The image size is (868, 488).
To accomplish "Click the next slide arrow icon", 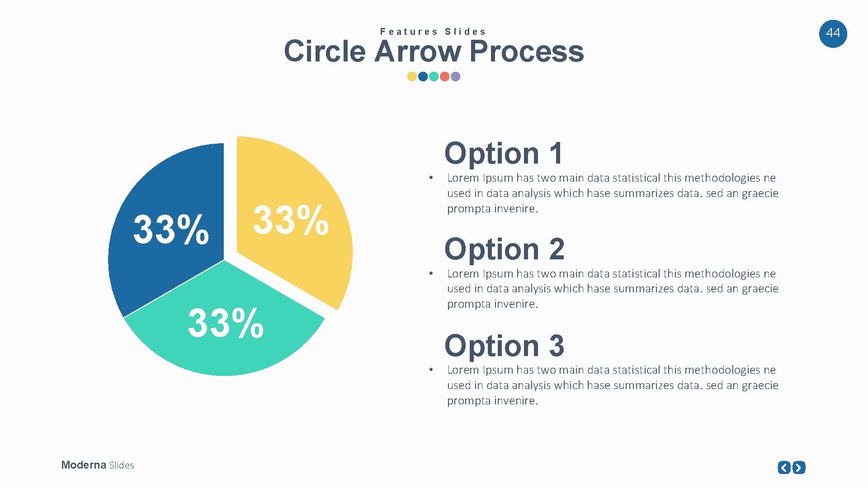I will (x=799, y=467).
